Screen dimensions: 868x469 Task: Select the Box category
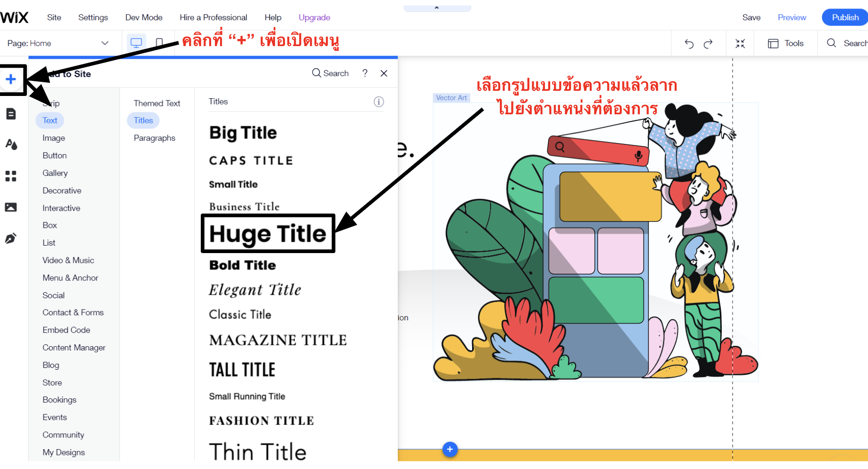(x=50, y=225)
